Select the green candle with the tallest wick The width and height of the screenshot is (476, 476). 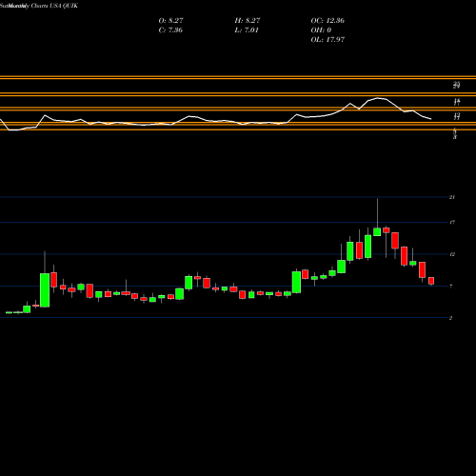[x=377, y=231]
